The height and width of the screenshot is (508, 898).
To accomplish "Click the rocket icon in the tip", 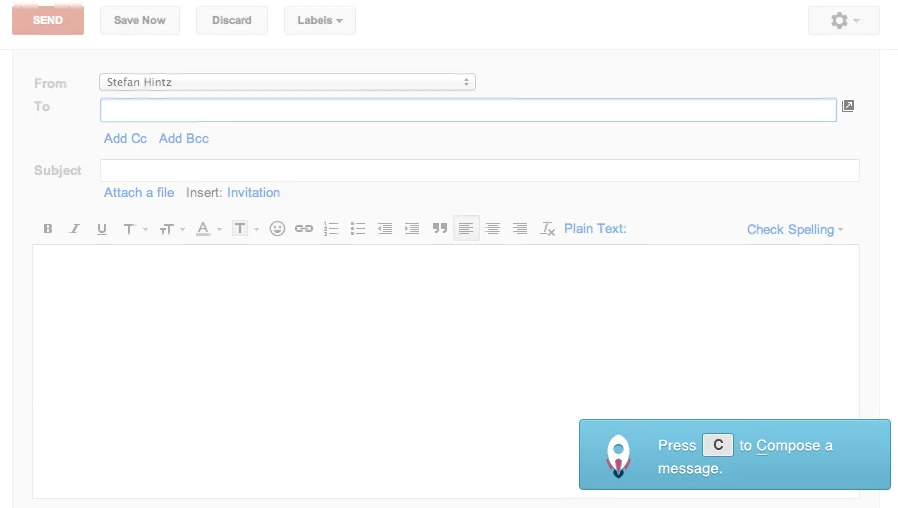I will [x=619, y=456].
